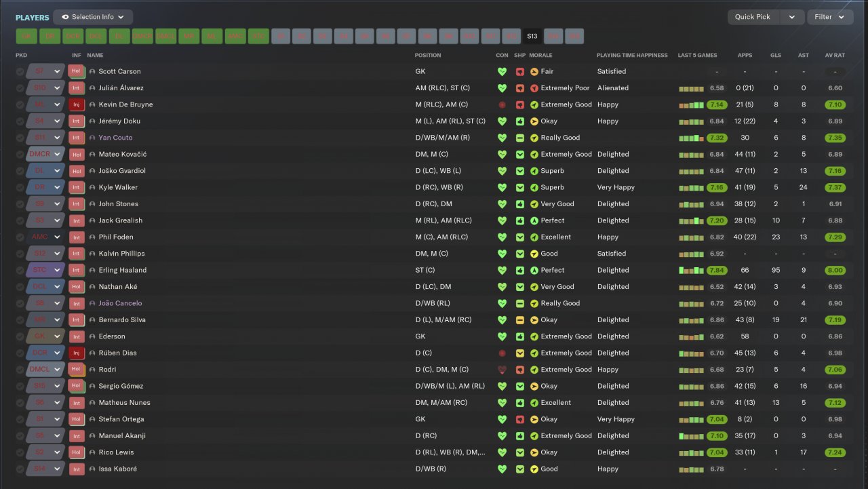Click the profile icon beside Jack Grealish
The height and width of the screenshot is (489, 868).
click(92, 220)
